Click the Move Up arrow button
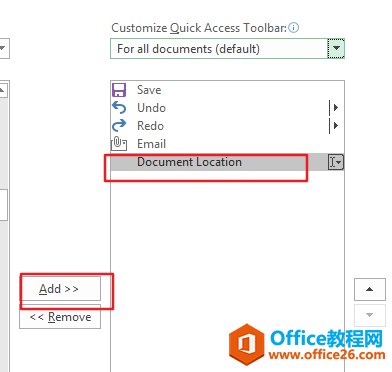This screenshot has width=392, height=372. pos(369,289)
